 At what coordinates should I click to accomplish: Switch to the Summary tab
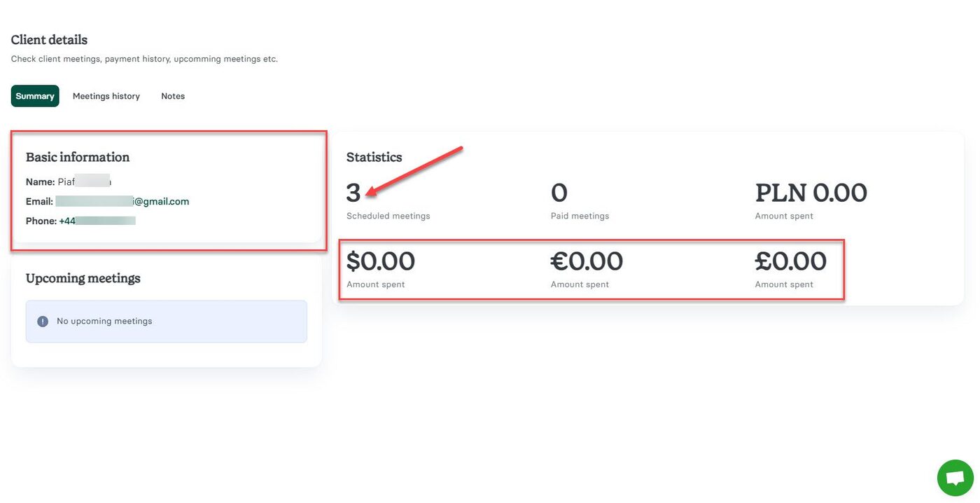(x=35, y=96)
